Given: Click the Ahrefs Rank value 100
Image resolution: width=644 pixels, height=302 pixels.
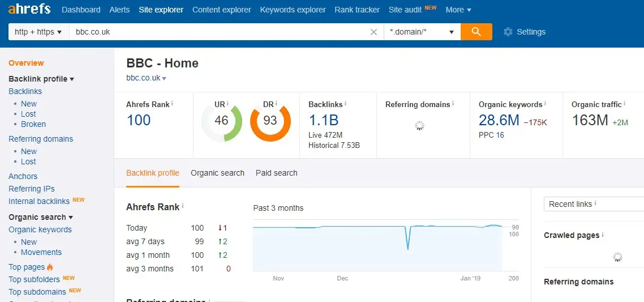Looking at the screenshot, I should [139, 120].
